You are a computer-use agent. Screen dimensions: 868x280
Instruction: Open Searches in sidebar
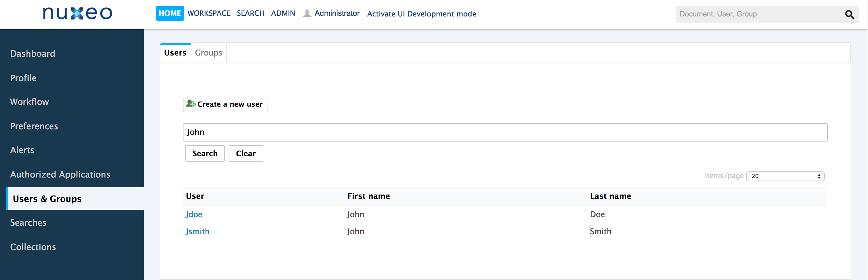point(28,223)
